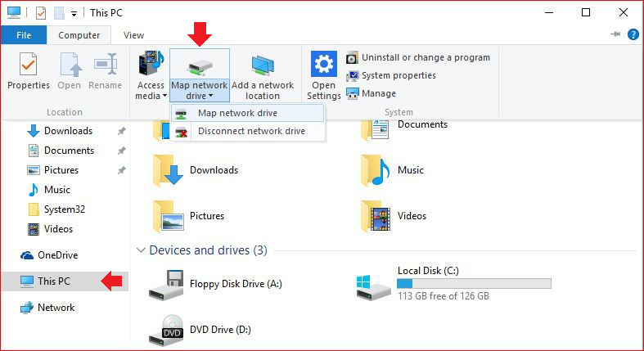Click the Properties ribbon icon
The image size is (644, 351).
[x=29, y=64]
